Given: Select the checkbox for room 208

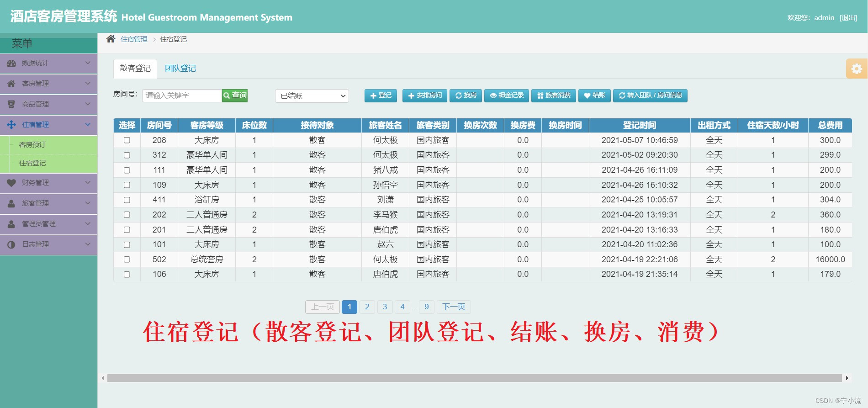Looking at the screenshot, I should [127, 140].
